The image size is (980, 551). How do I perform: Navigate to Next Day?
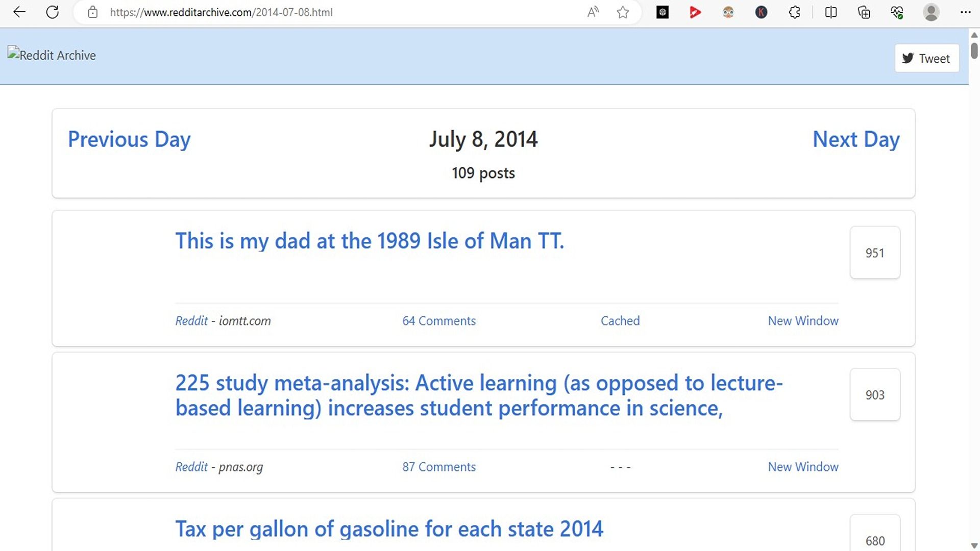[855, 139]
